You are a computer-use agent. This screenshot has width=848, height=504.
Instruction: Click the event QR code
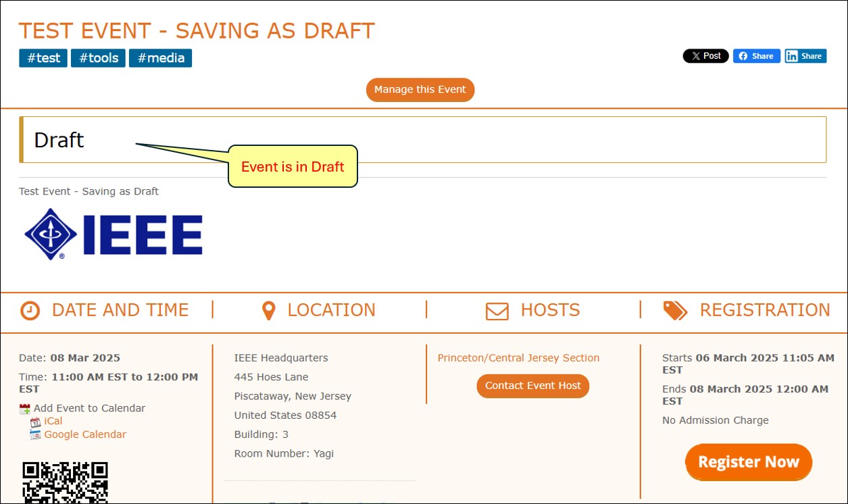(65, 482)
